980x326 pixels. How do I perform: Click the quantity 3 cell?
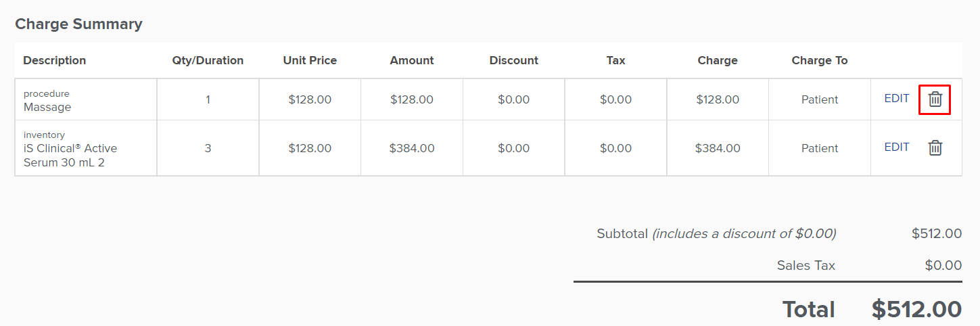click(208, 148)
